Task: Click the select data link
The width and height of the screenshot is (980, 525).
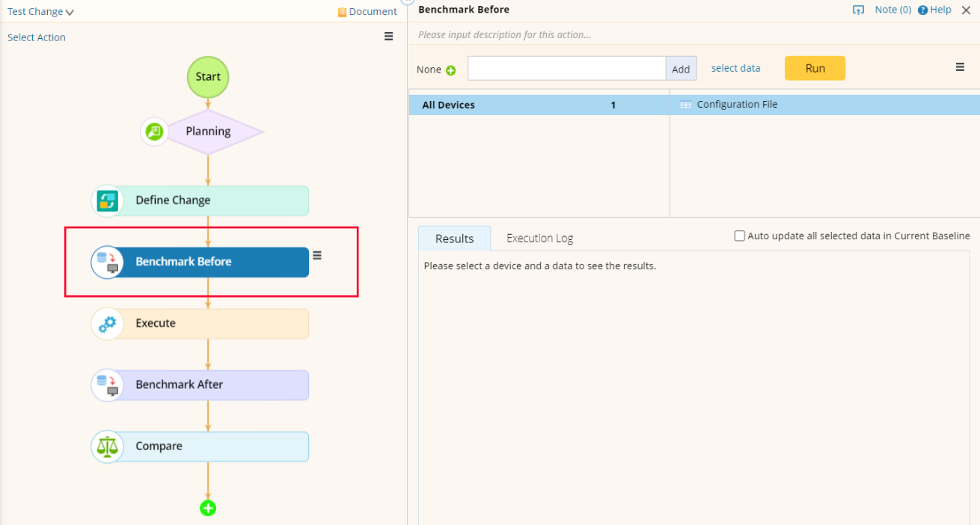Action: point(735,68)
